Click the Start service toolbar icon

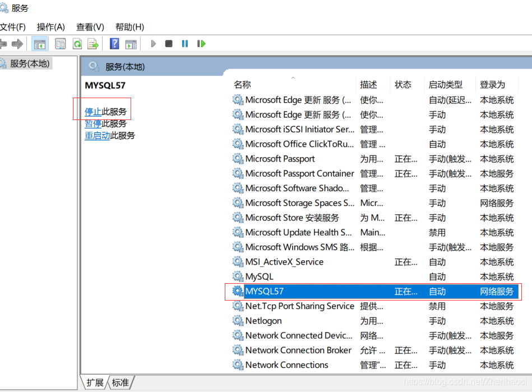click(153, 43)
